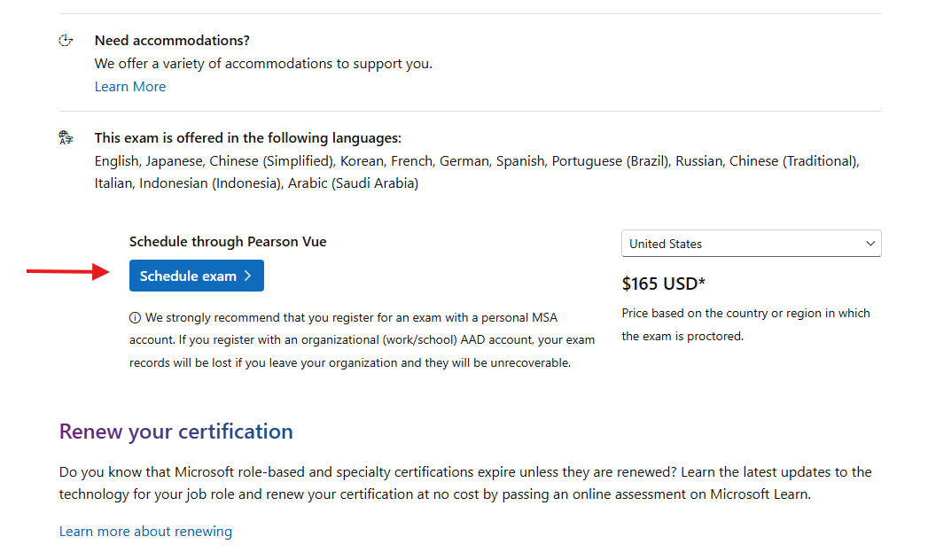
Task: Click the blue Schedule exam button
Action: pos(197,276)
